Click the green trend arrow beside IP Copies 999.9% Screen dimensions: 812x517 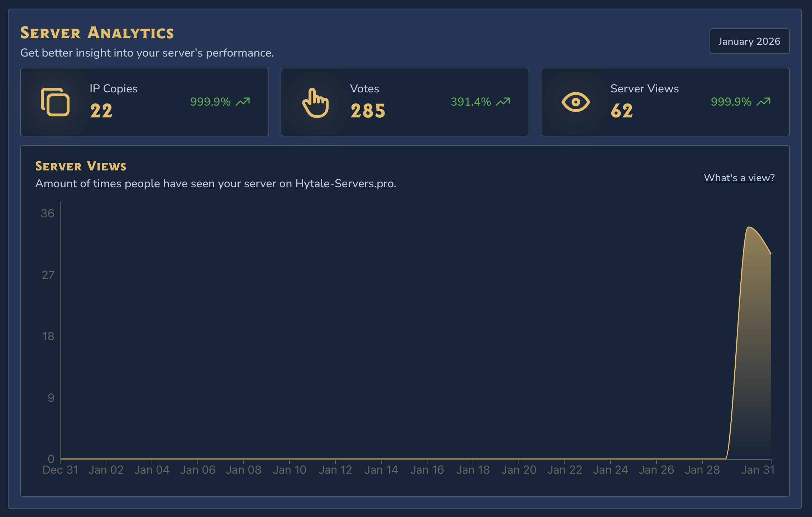pyautogui.click(x=242, y=101)
